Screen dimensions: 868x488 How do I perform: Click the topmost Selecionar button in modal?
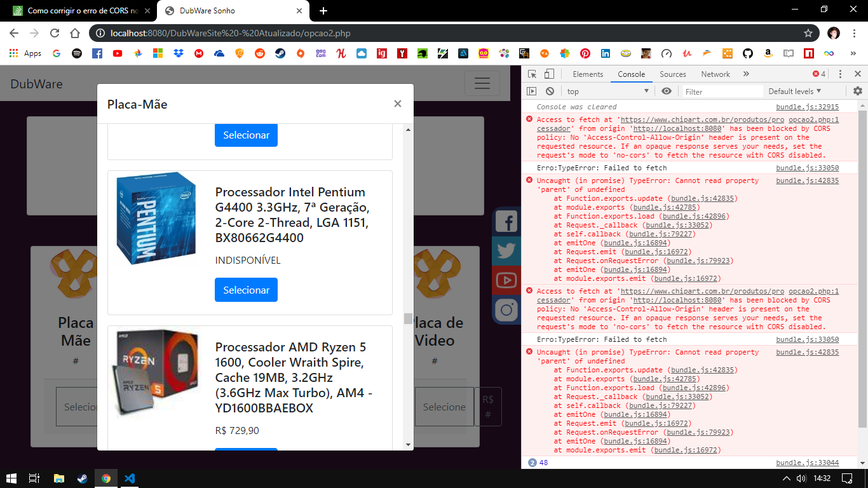[246, 135]
